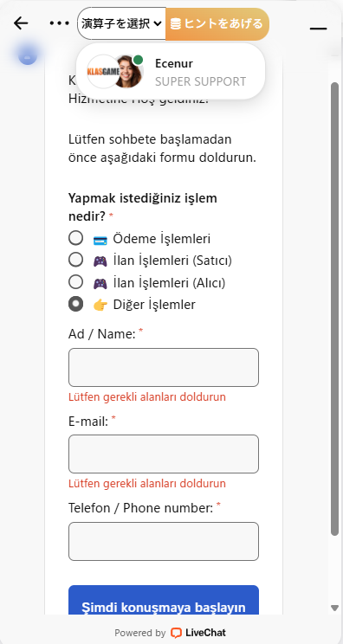343x644 pixels.
Task: Open the three-dots more options menu
Action: pos(60,23)
